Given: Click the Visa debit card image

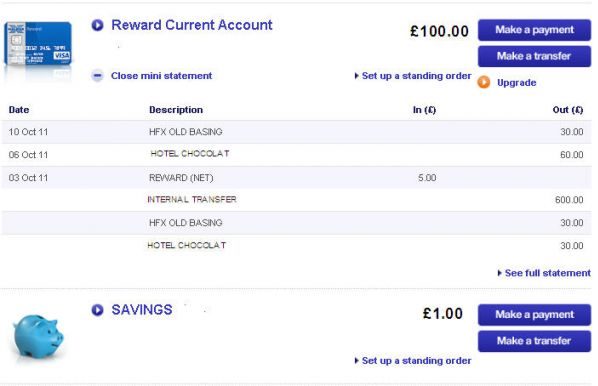Looking at the screenshot, I should [x=38, y=45].
